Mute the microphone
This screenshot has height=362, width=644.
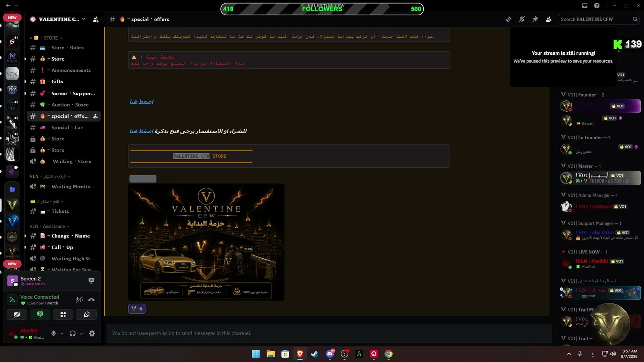53,333
